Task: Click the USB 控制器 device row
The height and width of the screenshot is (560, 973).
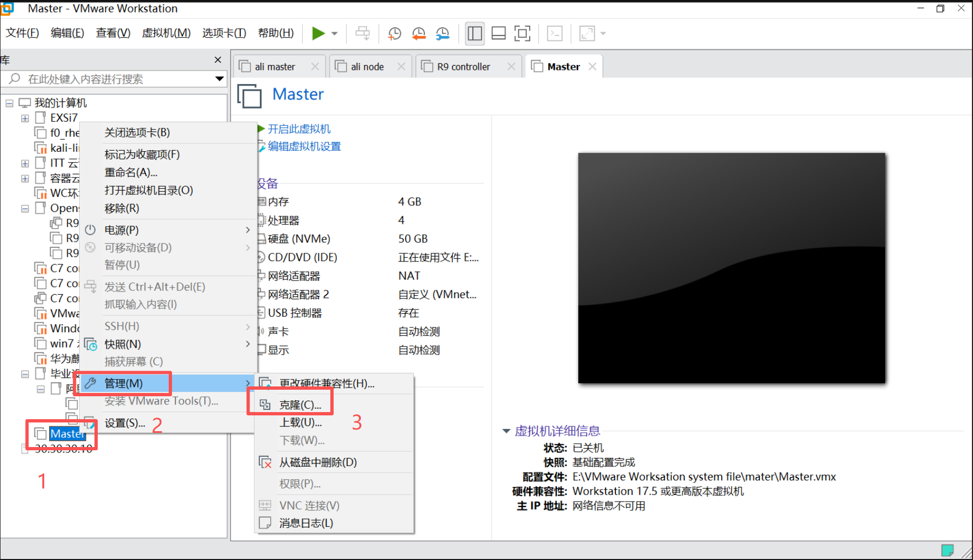Action: 371,313
